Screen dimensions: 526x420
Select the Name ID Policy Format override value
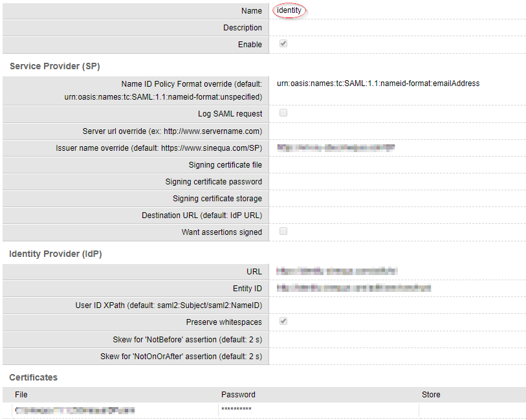point(377,83)
